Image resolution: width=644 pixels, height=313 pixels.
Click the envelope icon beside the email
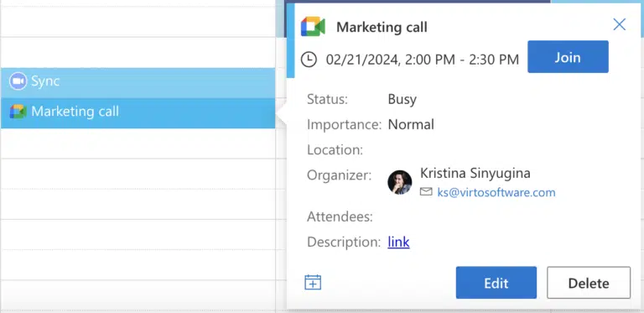pyautogui.click(x=426, y=192)
